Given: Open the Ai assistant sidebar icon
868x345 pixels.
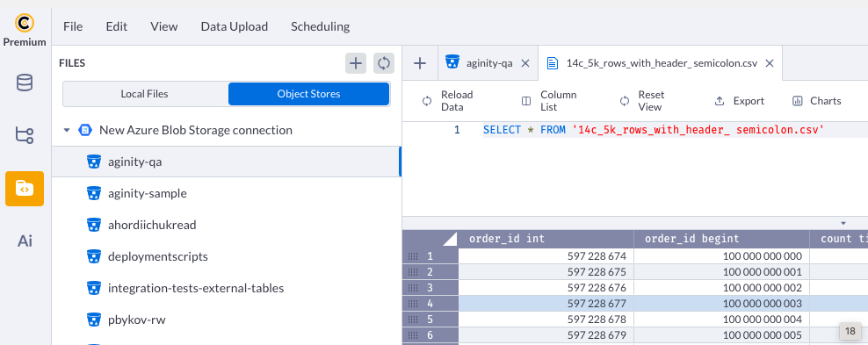Looking at the screenshot, I should (x=25, y=241).
